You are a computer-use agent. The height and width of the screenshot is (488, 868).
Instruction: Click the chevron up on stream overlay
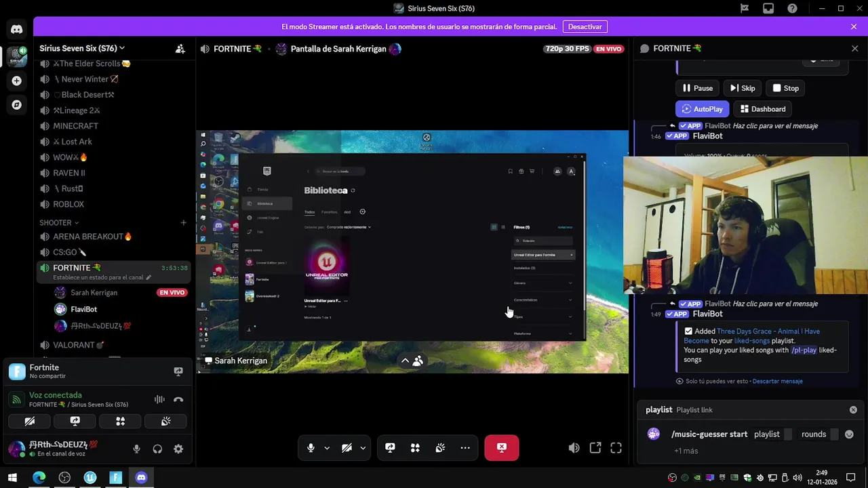(x=405, y=361)
